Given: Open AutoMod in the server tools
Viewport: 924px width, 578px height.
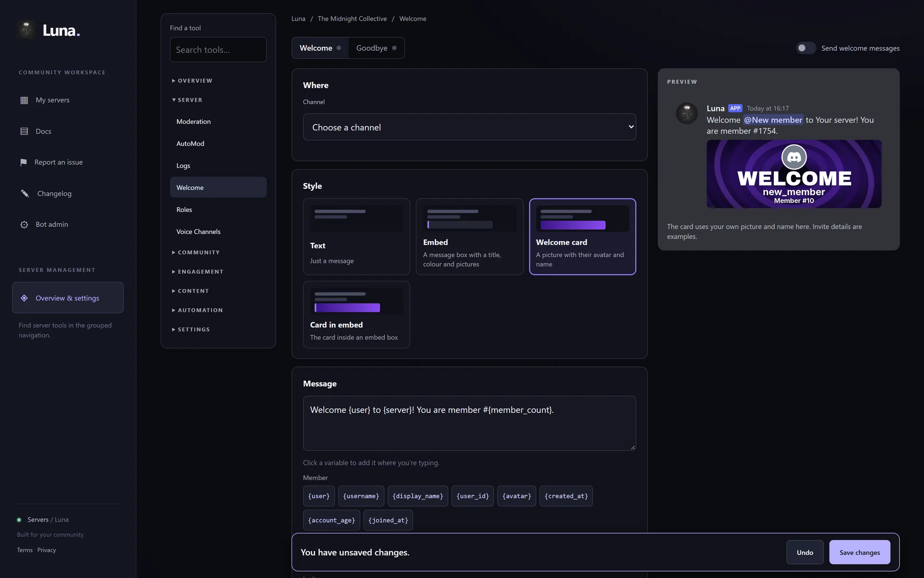Looking at the screenshot, I should (x=218, y=144).
